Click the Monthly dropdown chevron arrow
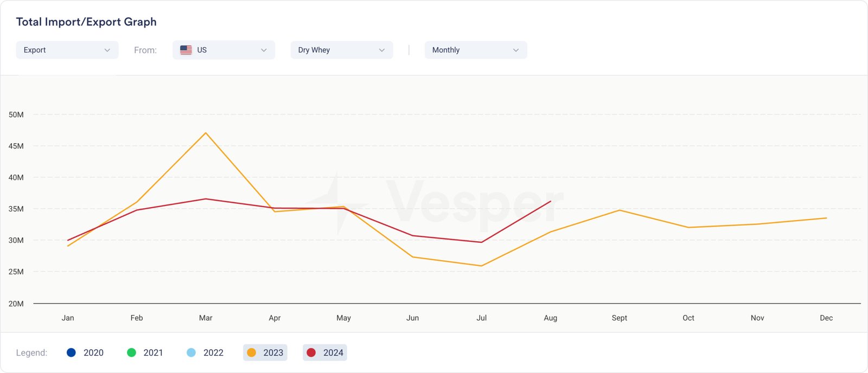The height and width of the screenshot is (373, 868). [515, 50]
